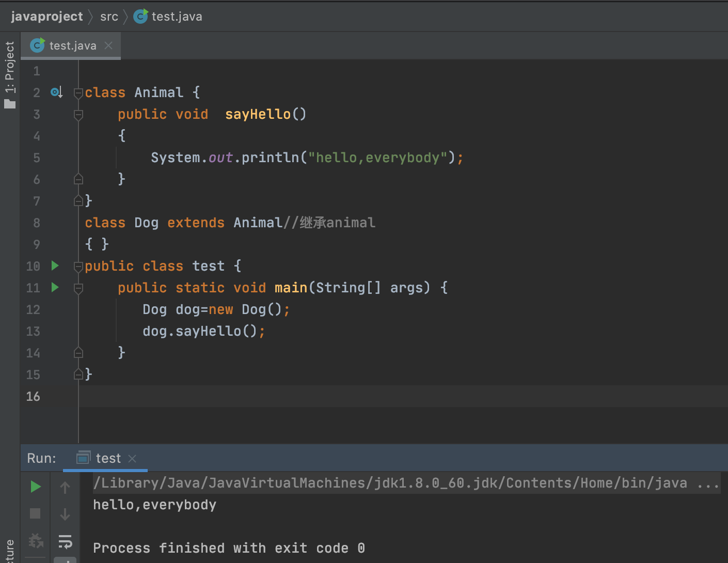Click the attach debugger bug icon
Image resolution: width=728 pixels, height=563 pixels.
coord(35,541)
